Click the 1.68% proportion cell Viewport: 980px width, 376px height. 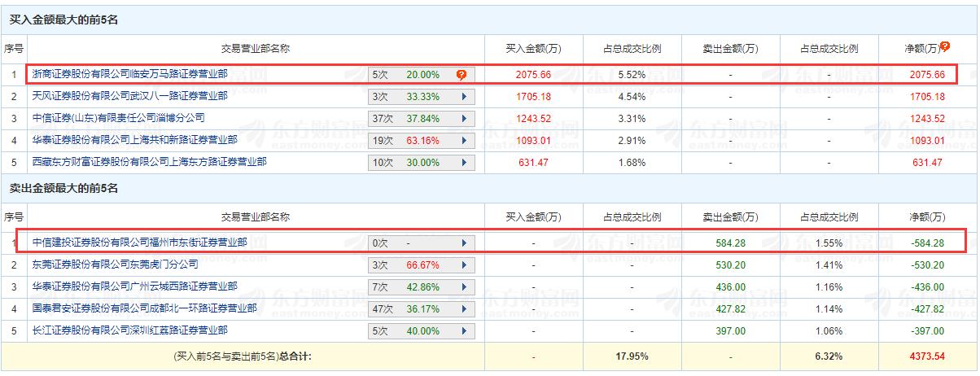632,163
